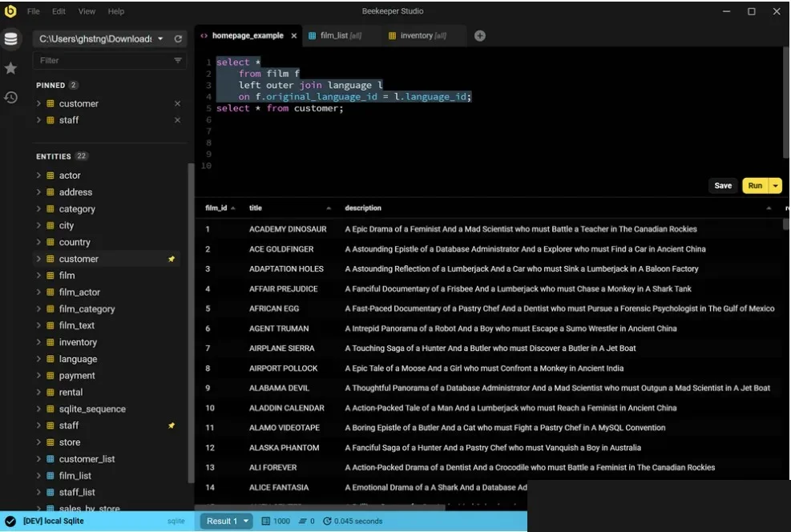This screenshot has width=791, height=532.
Task: Click the filter funnel icon
Action: 178,61
